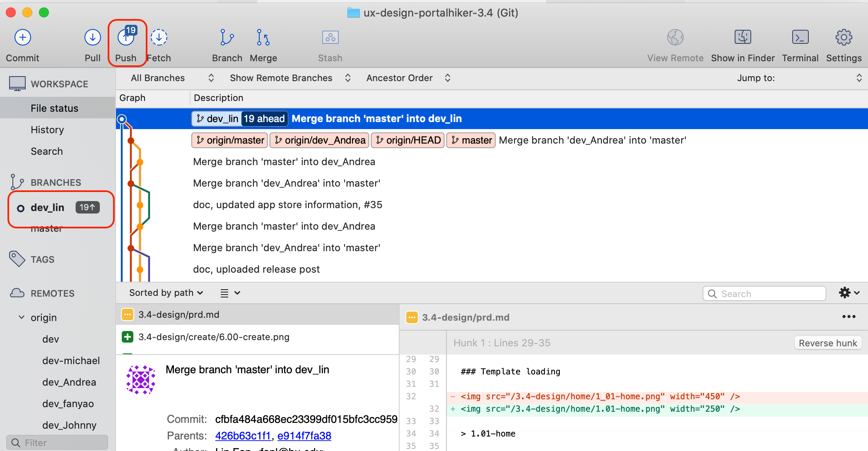Click the master branch tag in graph
This screenshot has height=451, width=868.
pyautogui.click(x=471, y=140)
